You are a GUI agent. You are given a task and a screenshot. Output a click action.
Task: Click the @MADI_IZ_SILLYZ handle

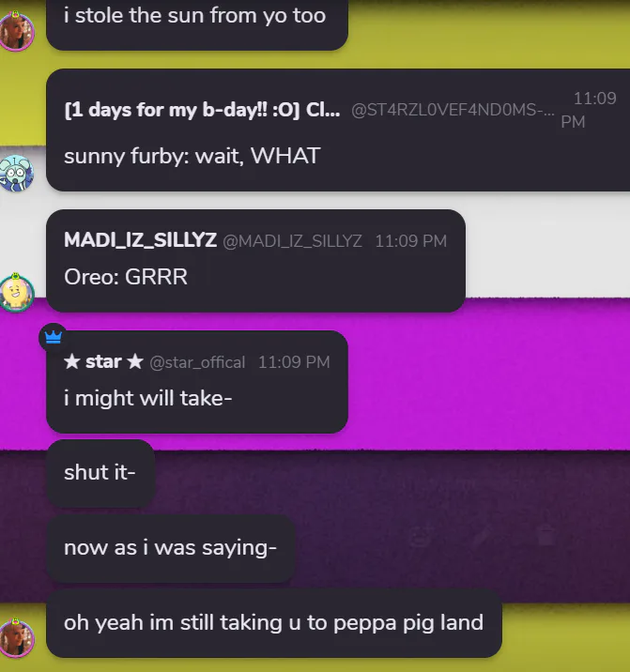293,241
